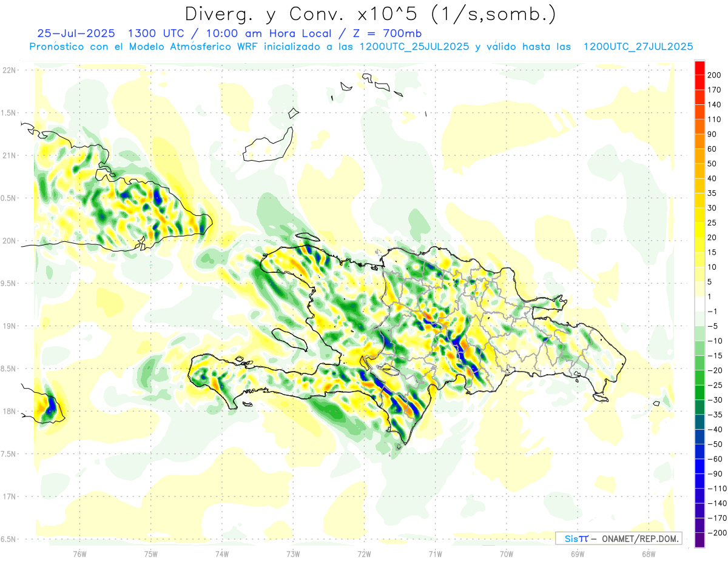Click the -110 value on the color scale
Viewport: 728px width, 562px height.
tap(718, 488)
